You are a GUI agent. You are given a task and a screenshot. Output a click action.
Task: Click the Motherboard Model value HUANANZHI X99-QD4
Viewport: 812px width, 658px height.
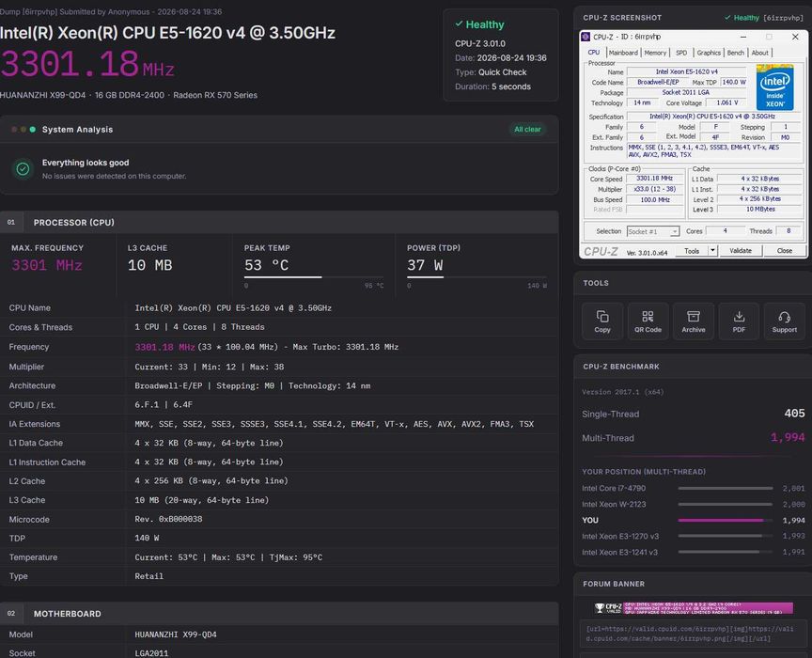176,634
